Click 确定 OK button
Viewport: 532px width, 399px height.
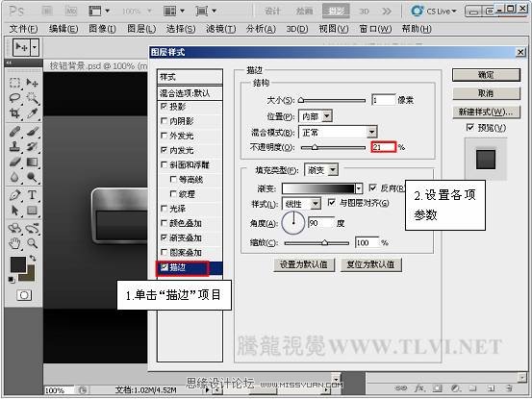coord(486,75)
